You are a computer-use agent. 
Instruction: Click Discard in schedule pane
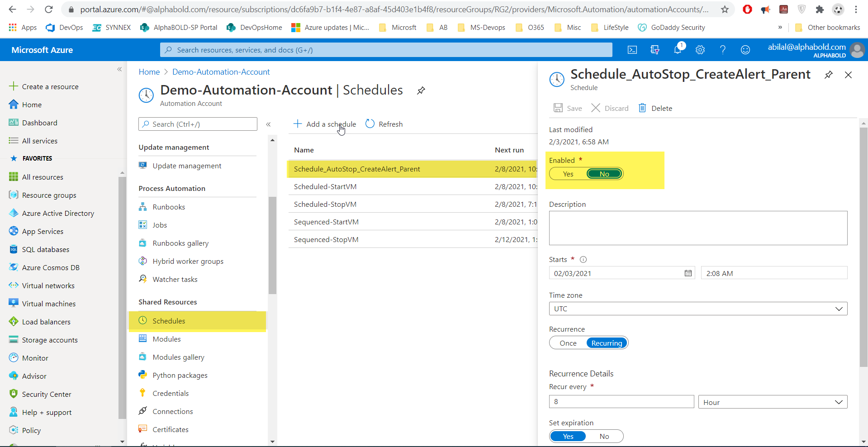(x=610, y=108)
